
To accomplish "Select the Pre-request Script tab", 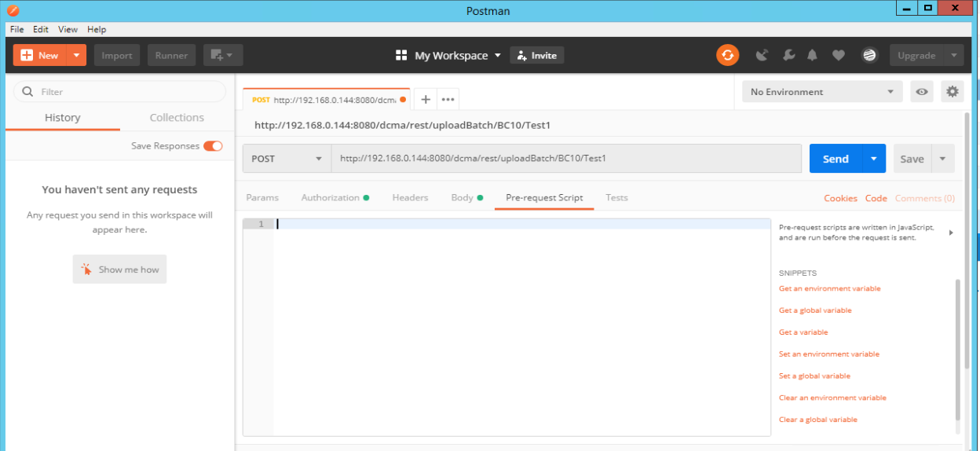I will point(544,198).
